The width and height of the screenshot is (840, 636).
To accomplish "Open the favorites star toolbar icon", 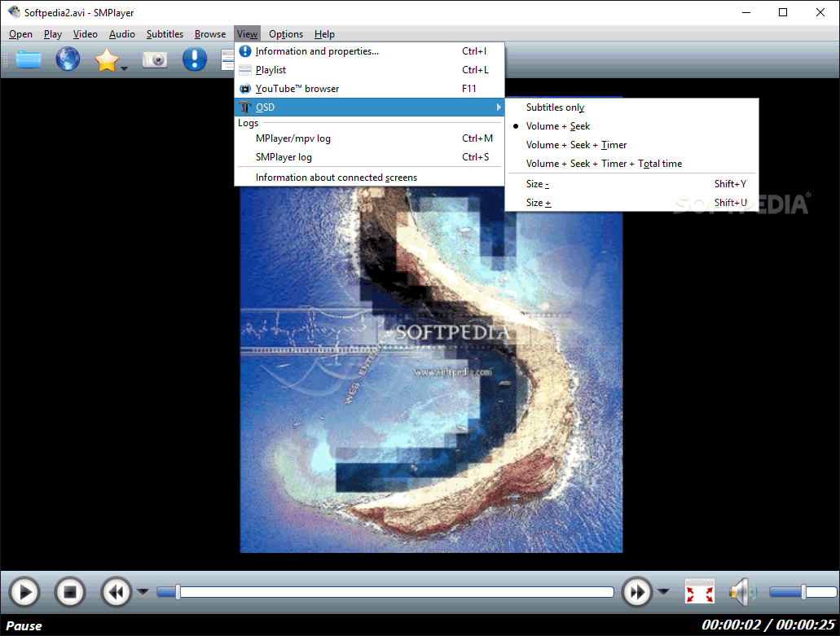I will coord(106,60).
